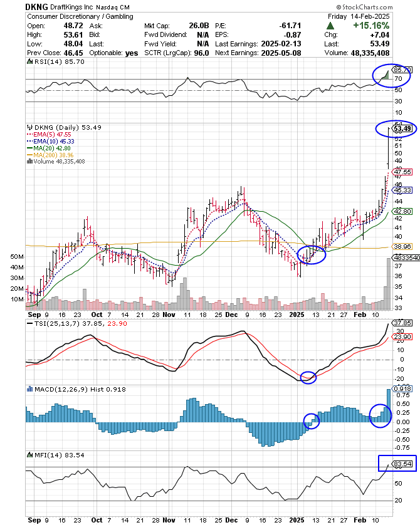Viewport: 420px width, 525px height.
Task: Click the histogram icon beside MACD(12,26,9)
Action: [30, 389]
